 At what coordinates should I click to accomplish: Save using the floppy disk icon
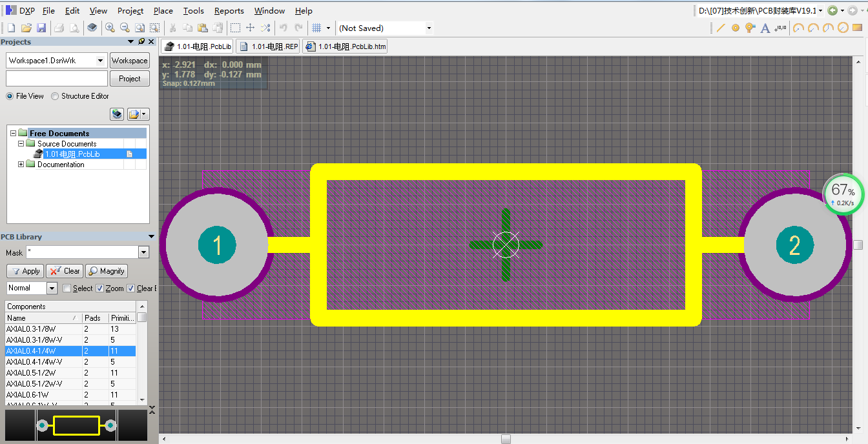[41, 28]
